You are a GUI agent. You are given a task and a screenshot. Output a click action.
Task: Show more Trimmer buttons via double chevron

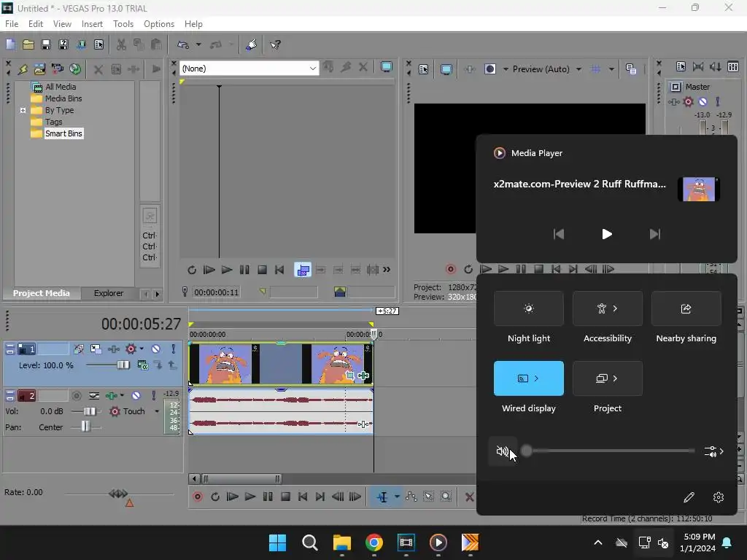(387, 270)
